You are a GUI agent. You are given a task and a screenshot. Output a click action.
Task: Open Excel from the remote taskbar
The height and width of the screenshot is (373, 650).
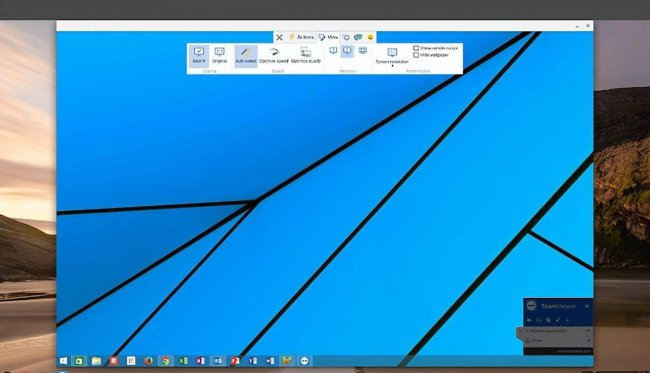pyautogui.click(x=183, y=361)
